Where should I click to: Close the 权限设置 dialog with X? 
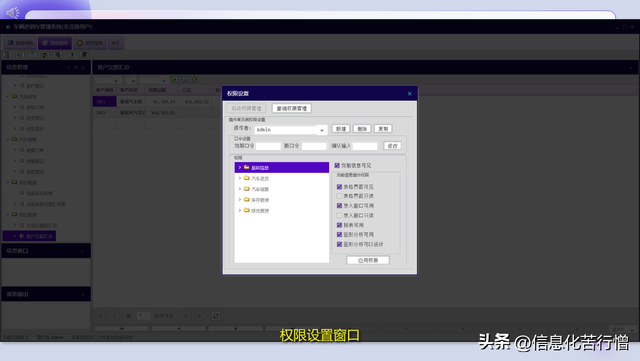click(x=409, y=94)
